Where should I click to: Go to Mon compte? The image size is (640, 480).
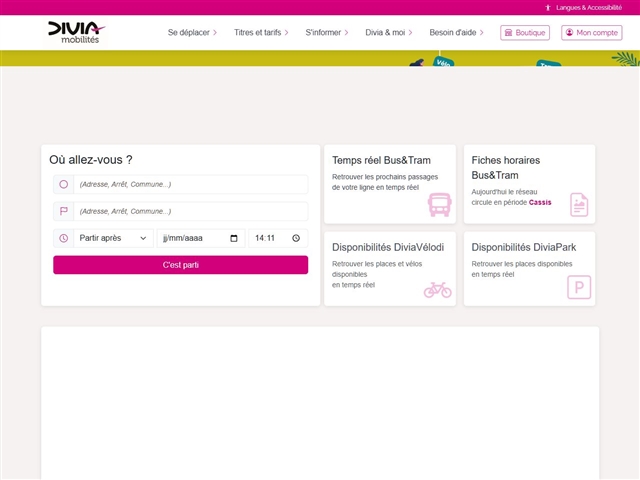pyautogui.click(x=591, y=33)
